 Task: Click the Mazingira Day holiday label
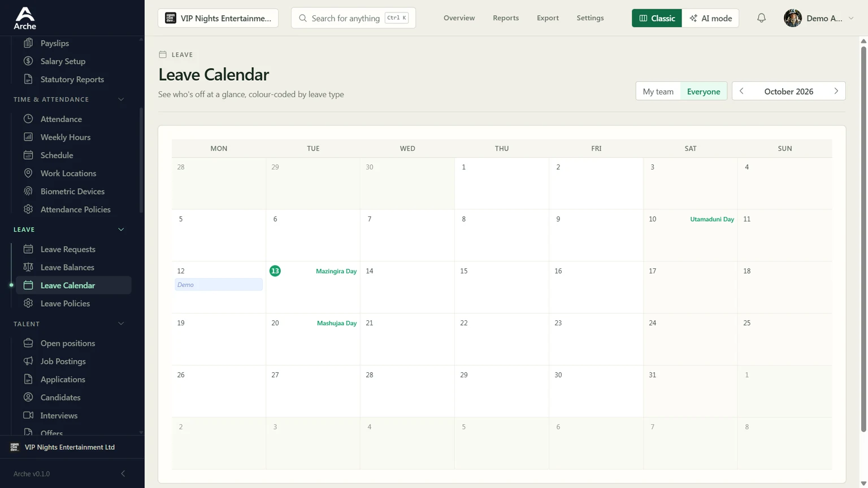click(336, 271)
